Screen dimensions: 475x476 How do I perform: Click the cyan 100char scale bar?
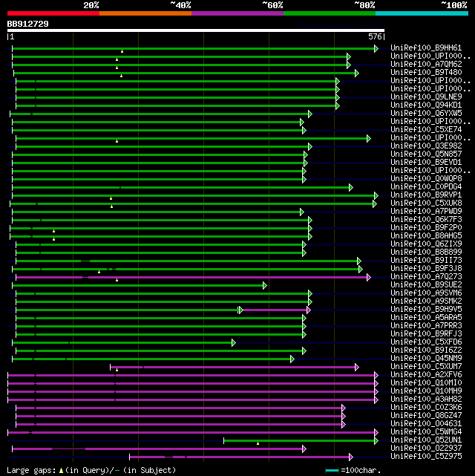332,471
